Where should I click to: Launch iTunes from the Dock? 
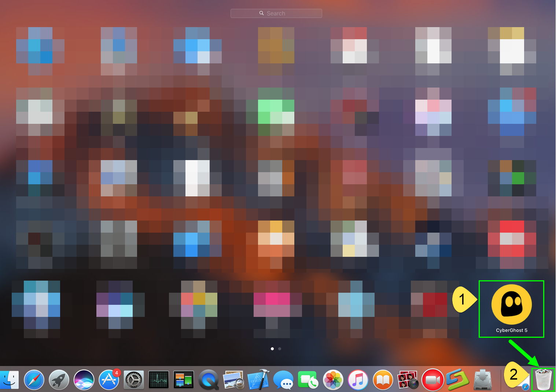358,380
